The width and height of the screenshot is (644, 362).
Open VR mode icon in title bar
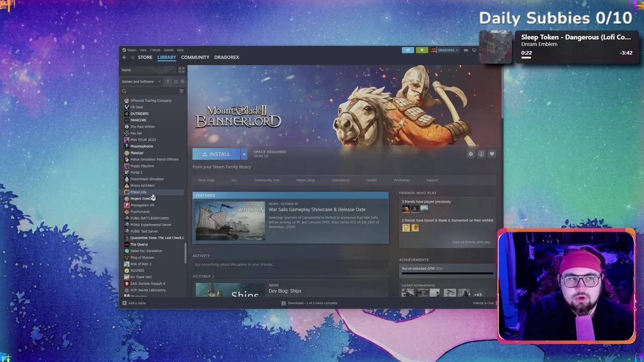tap(466, 50)
